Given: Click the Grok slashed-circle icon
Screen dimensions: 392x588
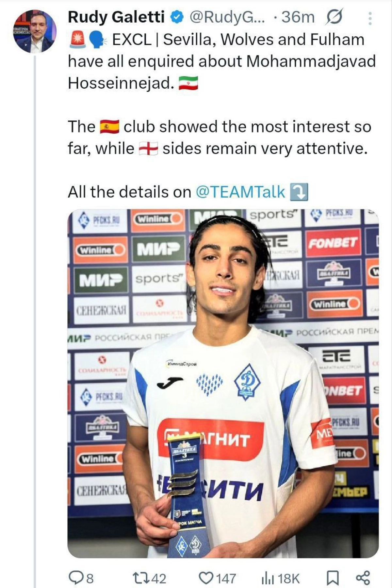Looking at the screenshot, I should coord(334,17).
